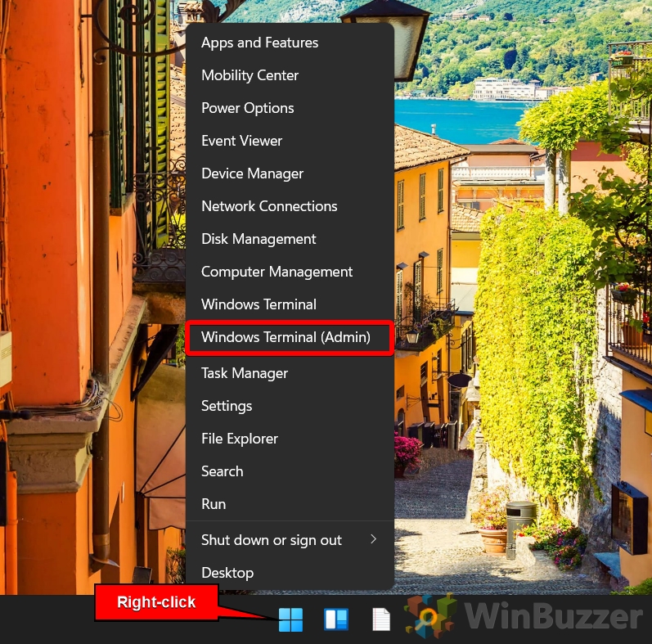Expand Shut down or sign out submenu
Viewport: 652px width, 644px height.
(290, 540)
